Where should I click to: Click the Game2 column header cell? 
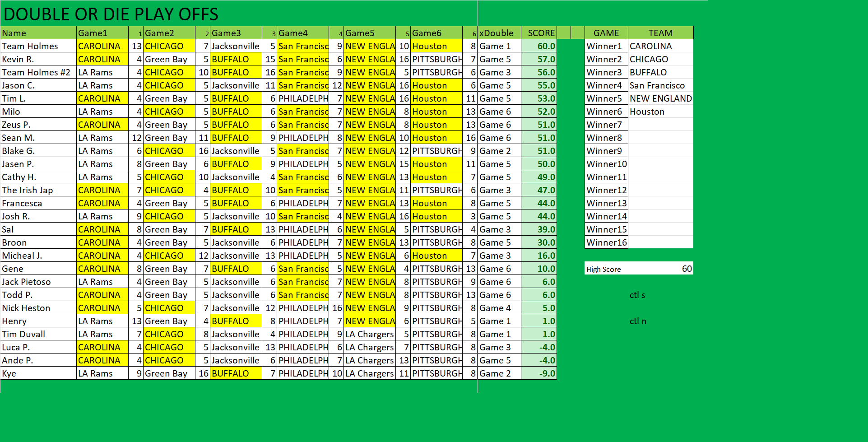[x=169, y=33]
